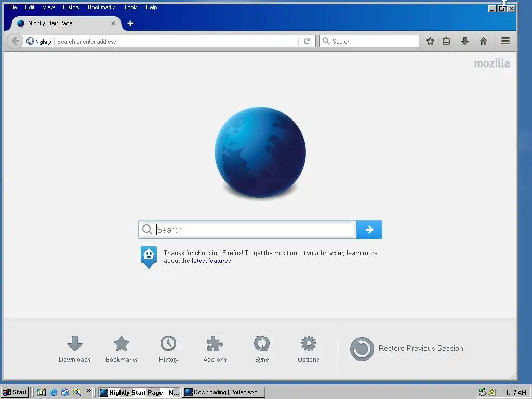Click the snippet house mascot icon
Image resolution: width=532 pixels, height=399 pixels.
click(149, 257)
